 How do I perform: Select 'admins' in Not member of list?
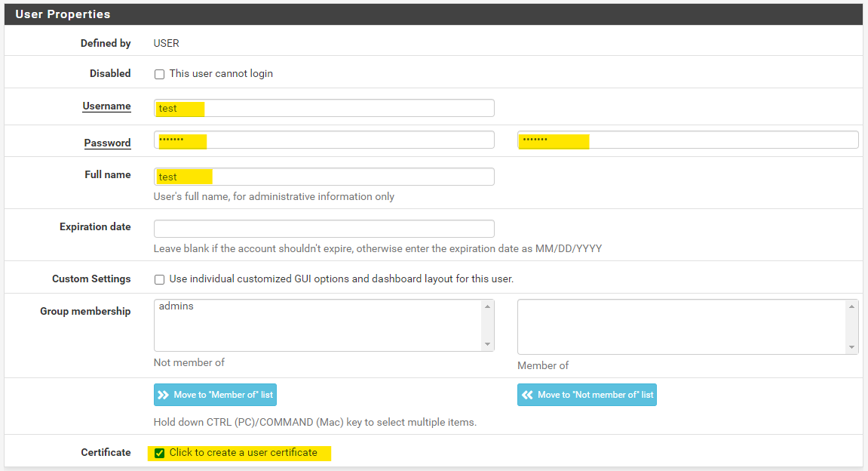pyautogui.click(x=176, y=306)
